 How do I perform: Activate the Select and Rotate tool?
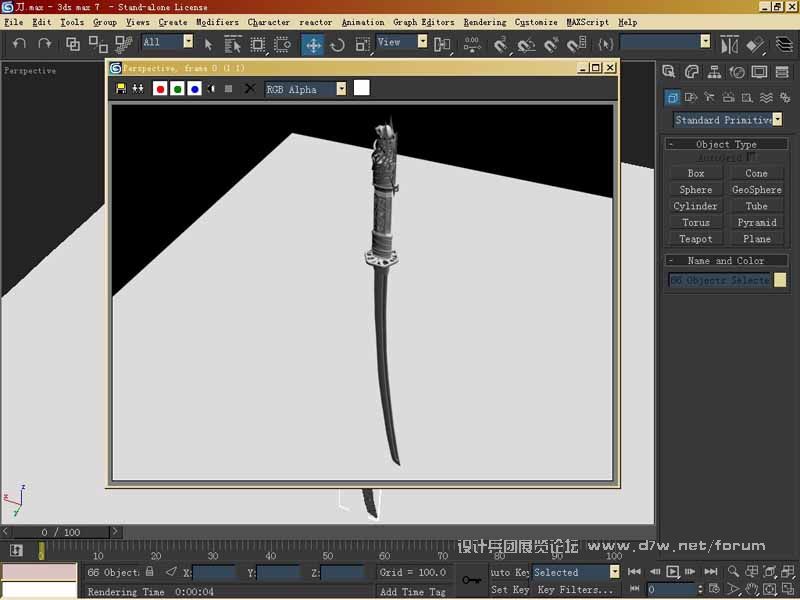337,44
